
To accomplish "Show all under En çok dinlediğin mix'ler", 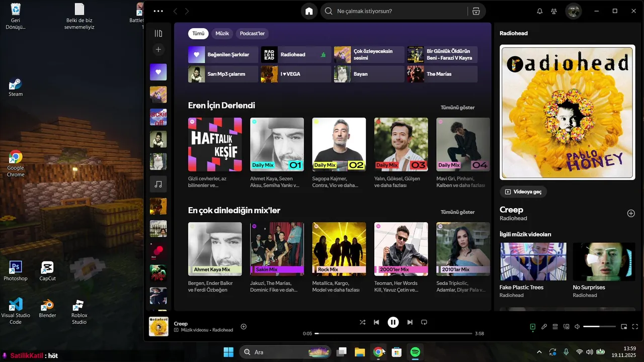I will tap(457, 212).
